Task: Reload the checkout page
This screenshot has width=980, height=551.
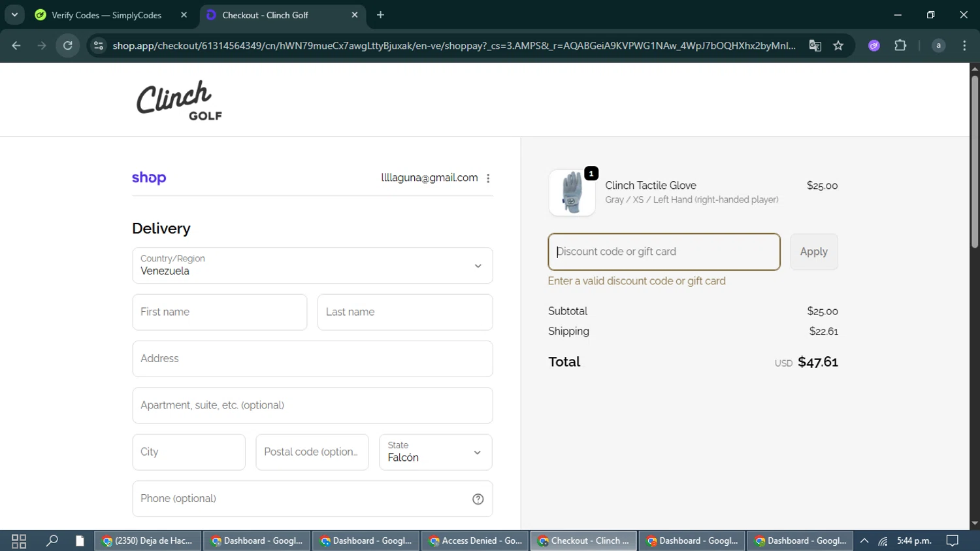Action: (x=68, y=46)
